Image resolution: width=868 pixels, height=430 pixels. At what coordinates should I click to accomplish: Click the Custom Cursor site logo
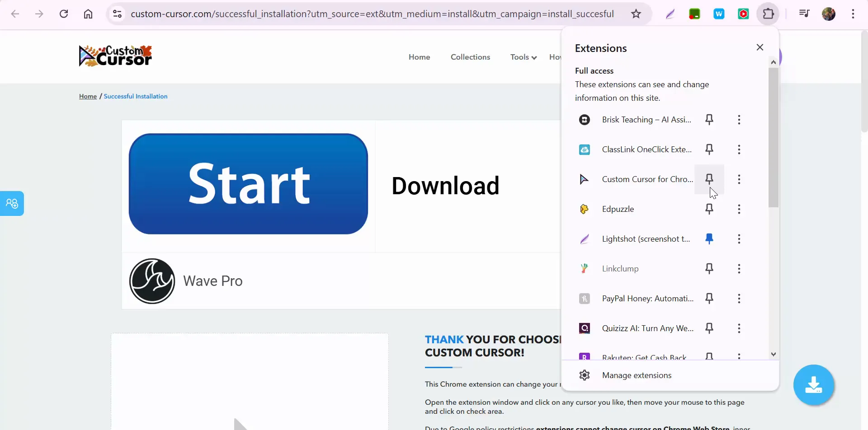point(116,56)
